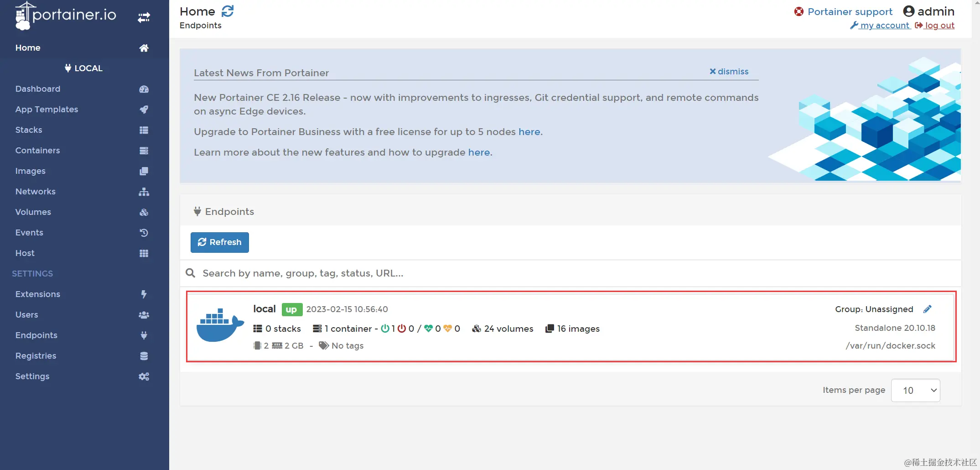Open Users settings item
Image resolution: width=980 pixels, height=470 pixels.
(26, 315)
